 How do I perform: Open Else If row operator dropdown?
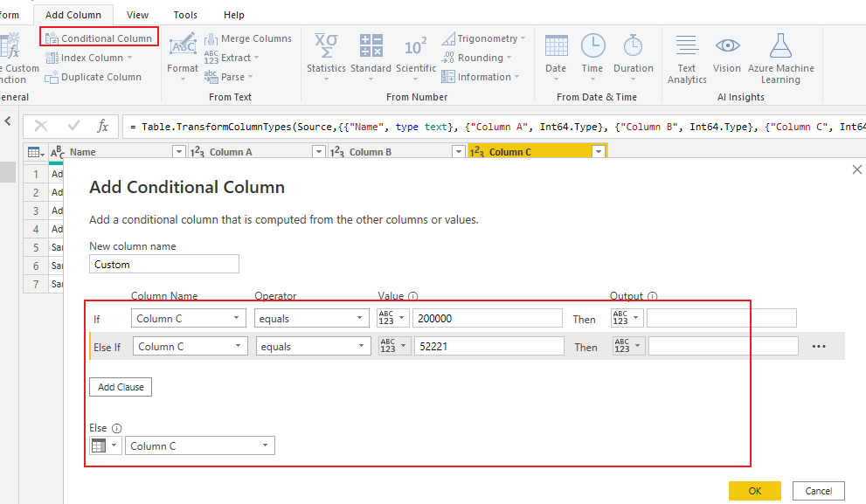click(313, 347)
